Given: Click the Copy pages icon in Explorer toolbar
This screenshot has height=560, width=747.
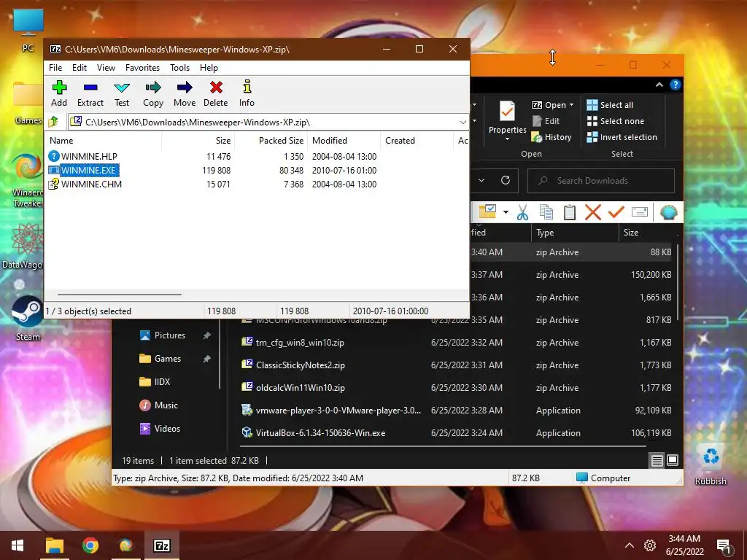Looking at the screenshot, I should click(x=546, y=212).
